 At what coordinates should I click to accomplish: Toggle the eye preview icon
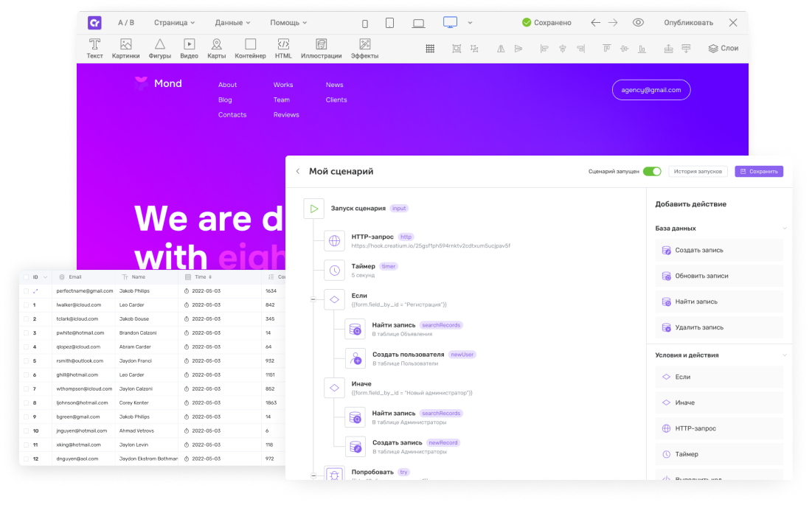click(638, 23)
